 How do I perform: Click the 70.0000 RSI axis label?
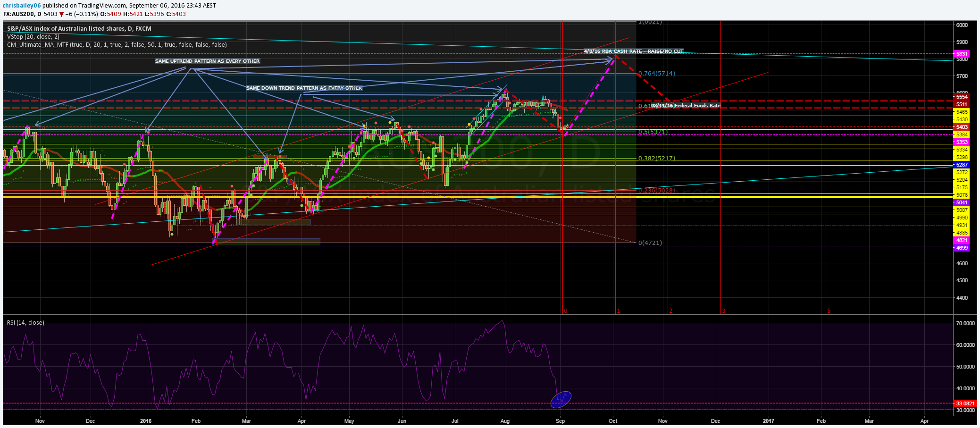pos(965,323)
